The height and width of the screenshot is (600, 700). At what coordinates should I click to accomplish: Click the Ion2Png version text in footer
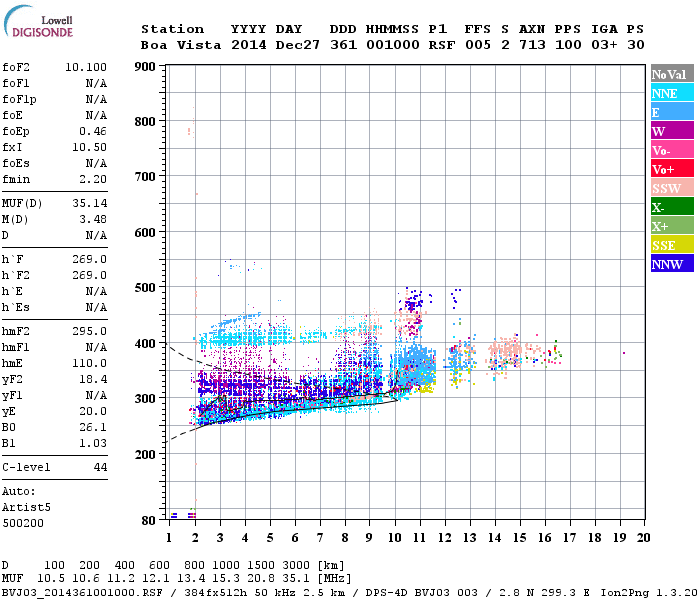[649, 592]
